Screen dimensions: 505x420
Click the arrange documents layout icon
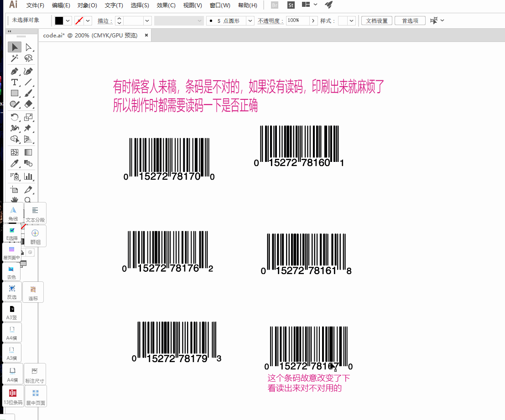306,5
